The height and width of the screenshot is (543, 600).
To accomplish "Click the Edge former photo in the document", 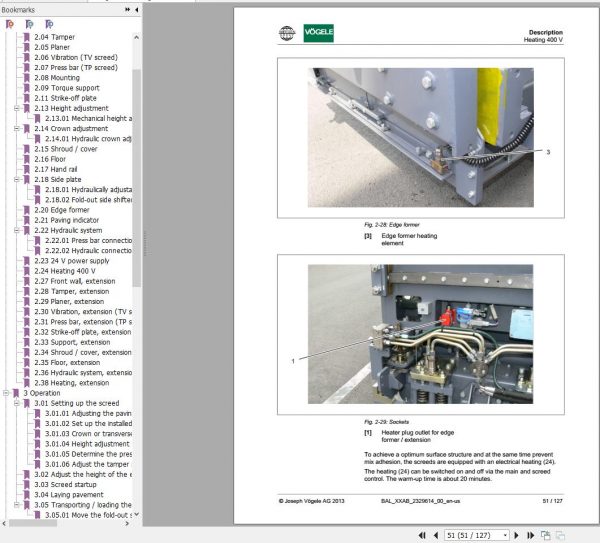I will coord(421,138).
